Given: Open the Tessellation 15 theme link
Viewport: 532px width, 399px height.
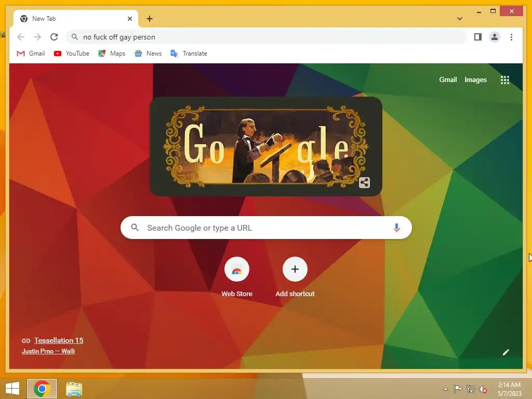Looking at the screenshot, I should click(58, 340).
